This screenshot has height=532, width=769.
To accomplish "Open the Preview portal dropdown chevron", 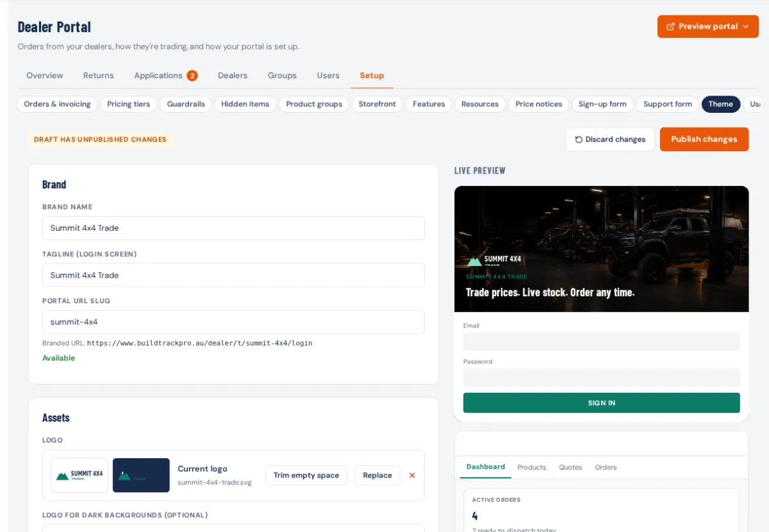I will (745, 27).
